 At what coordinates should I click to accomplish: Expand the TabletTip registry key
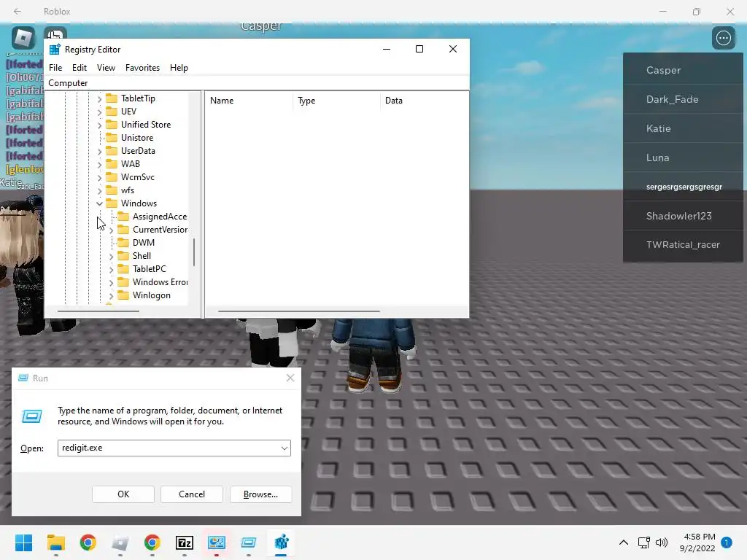coord(99,98)
